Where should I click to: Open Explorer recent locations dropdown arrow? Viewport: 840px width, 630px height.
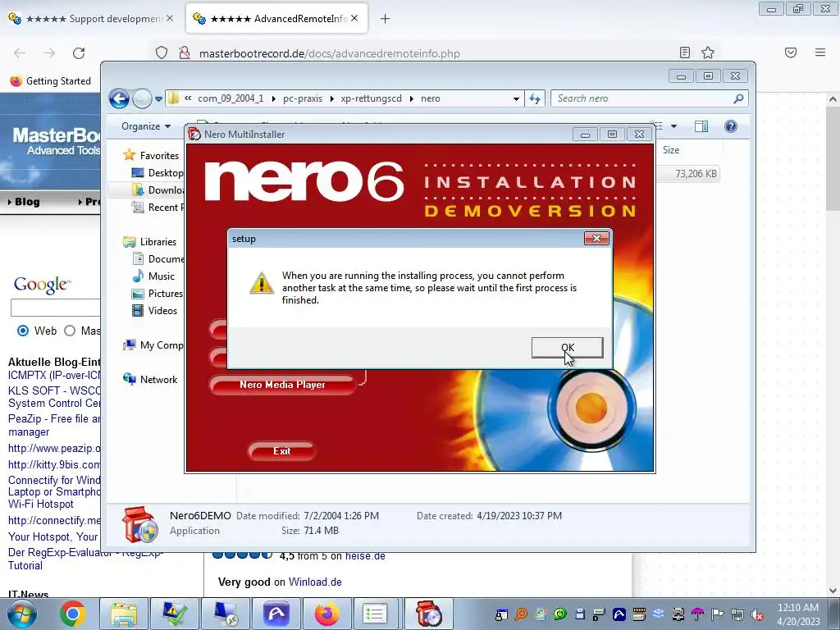158,99
